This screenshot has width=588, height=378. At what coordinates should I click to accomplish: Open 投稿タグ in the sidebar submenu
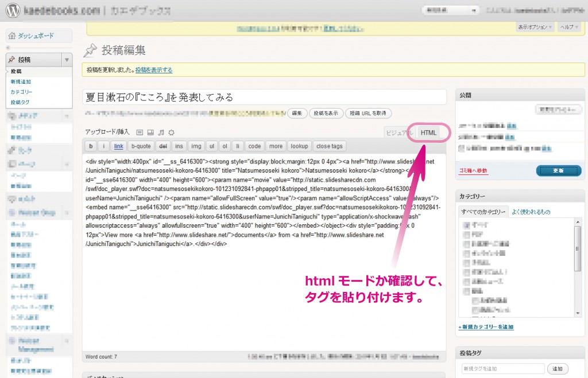coord(20,102)
